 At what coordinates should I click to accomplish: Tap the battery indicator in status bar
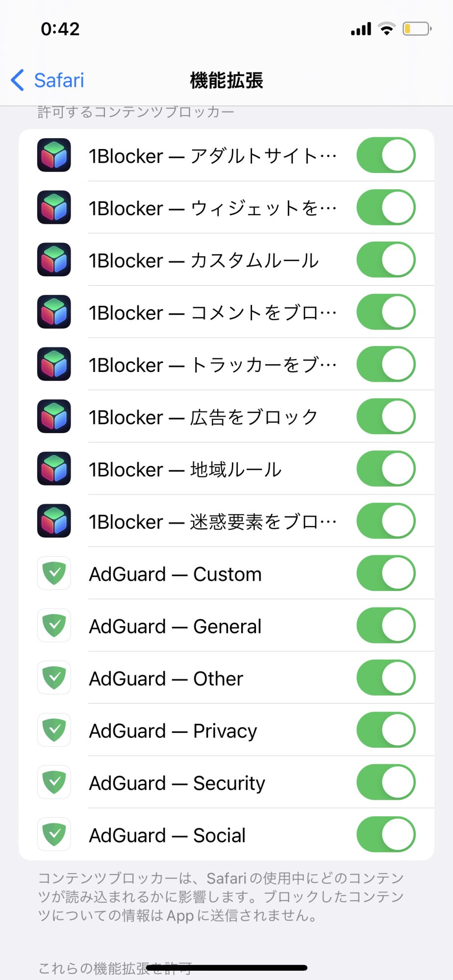pyautogui.click(x=417, y=29)
